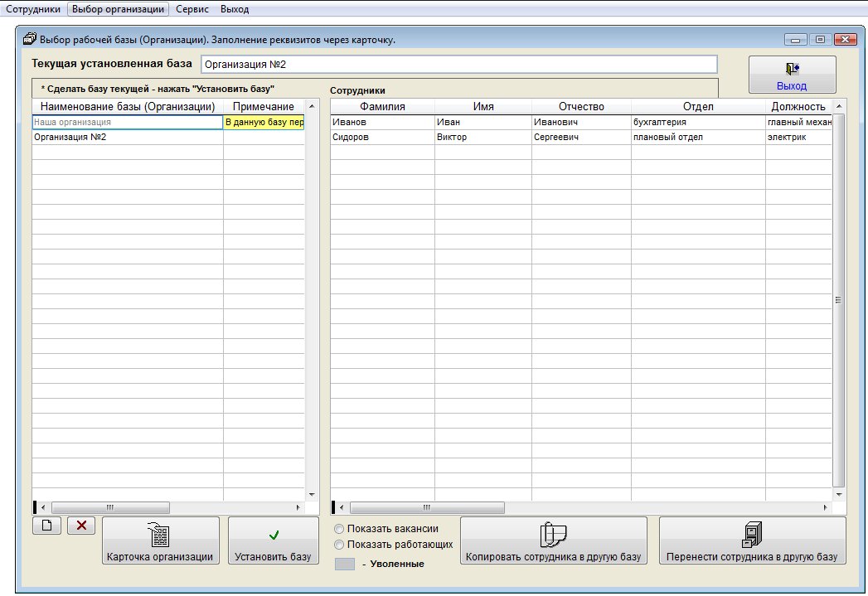Click the Отдел column header

[x=698, y=106]
